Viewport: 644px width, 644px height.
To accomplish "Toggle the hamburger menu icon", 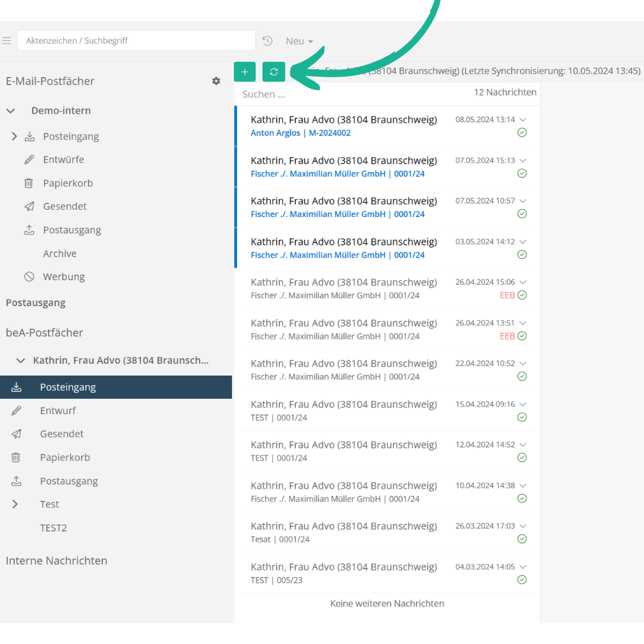I will pos(6,41).
